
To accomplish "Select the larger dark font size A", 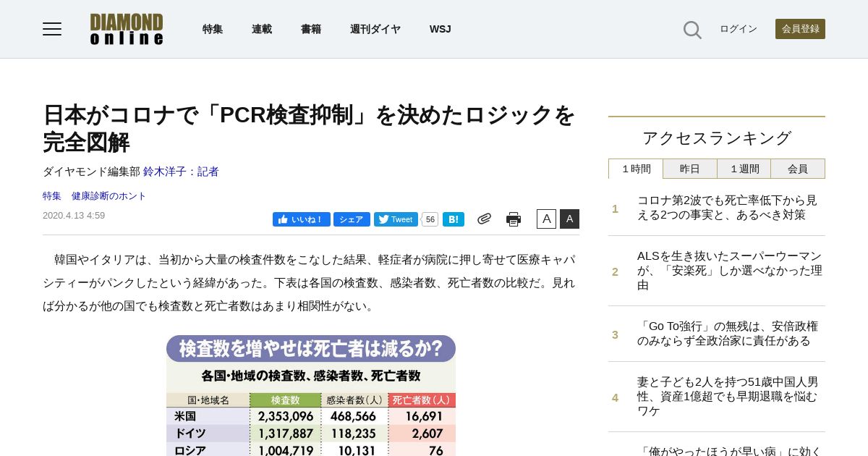I will pos(569,219).
